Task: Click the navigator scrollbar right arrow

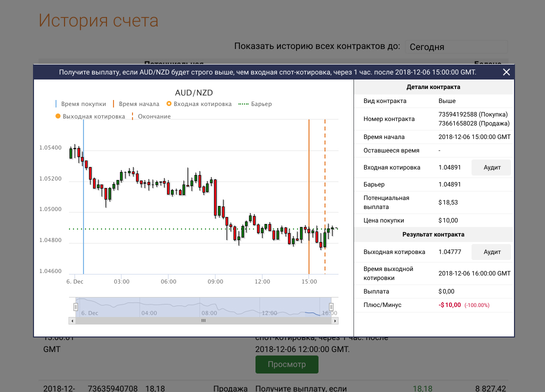Action: point(334,320)
